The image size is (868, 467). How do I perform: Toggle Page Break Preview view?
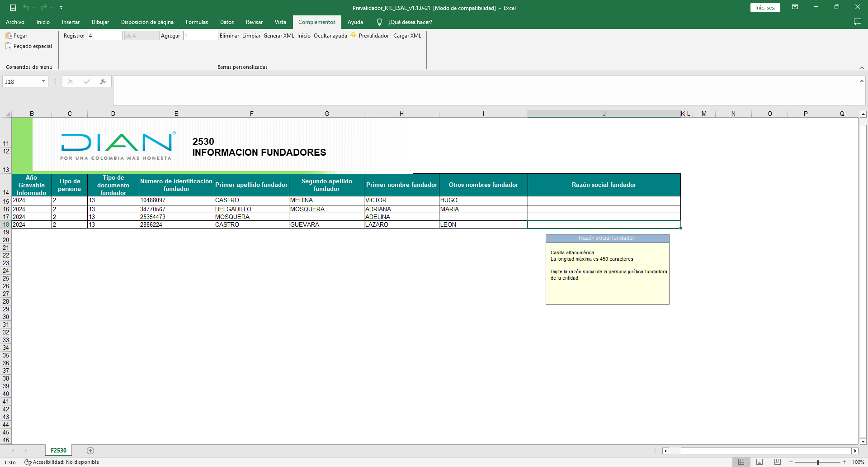pyautogui.click(x=778, y=462)
